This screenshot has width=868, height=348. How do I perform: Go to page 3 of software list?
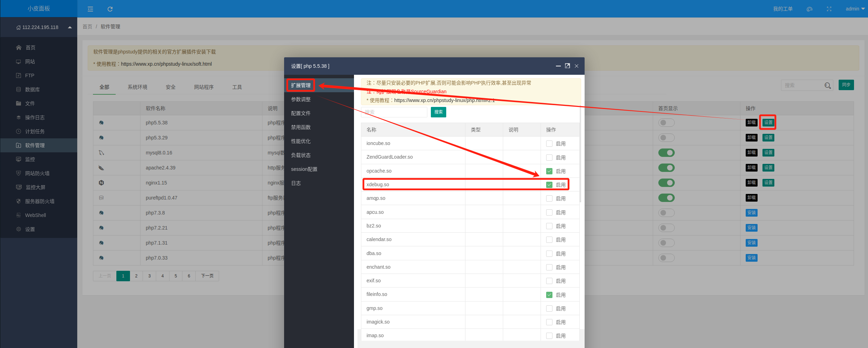point(150,276)
